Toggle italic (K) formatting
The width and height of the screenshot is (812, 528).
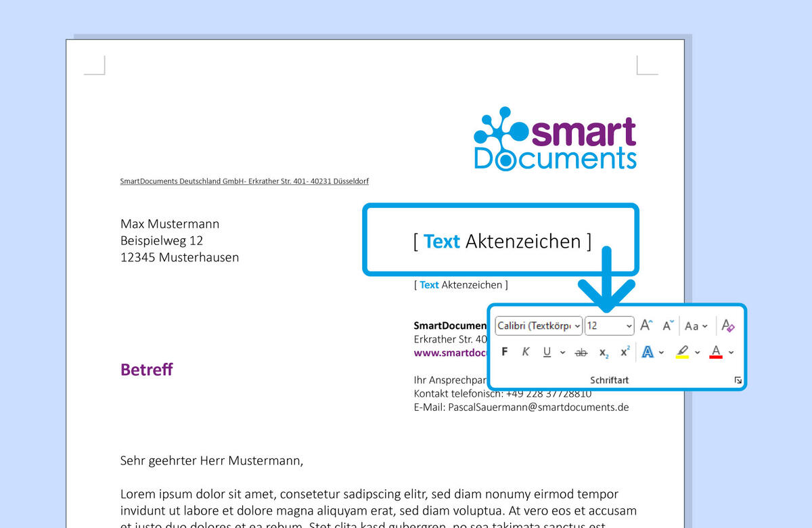[x=525, y=352]
